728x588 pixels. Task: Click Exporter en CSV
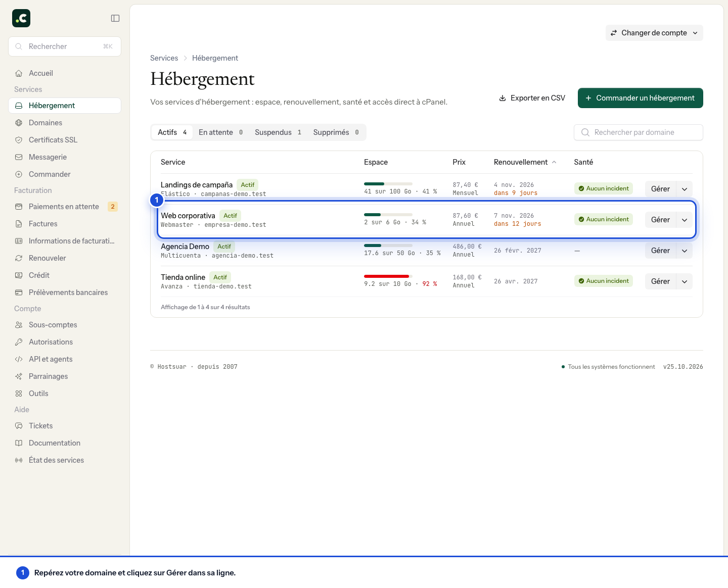click(x=532, y=98)
